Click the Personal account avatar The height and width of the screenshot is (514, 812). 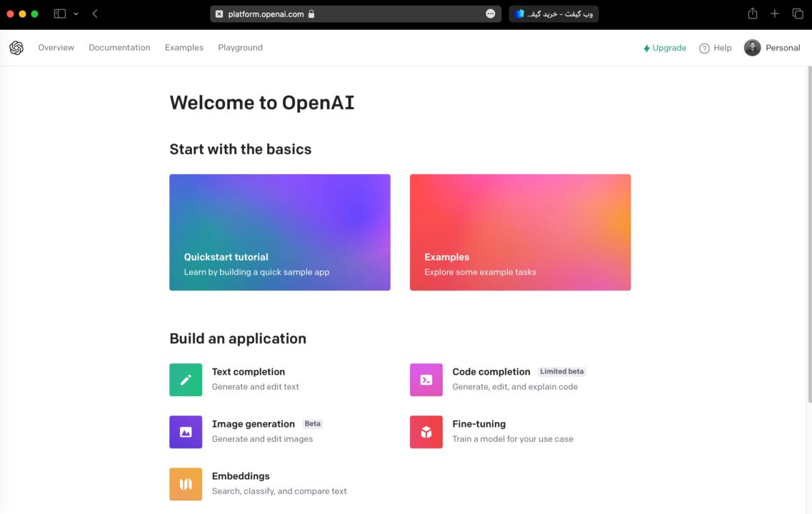752,48
